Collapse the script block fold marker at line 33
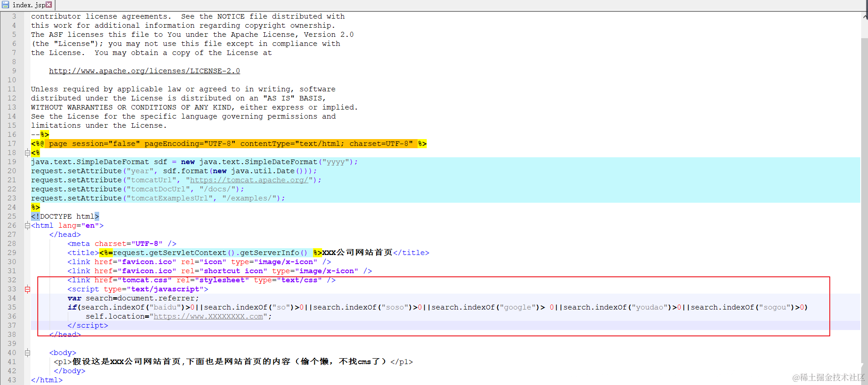 27,289
